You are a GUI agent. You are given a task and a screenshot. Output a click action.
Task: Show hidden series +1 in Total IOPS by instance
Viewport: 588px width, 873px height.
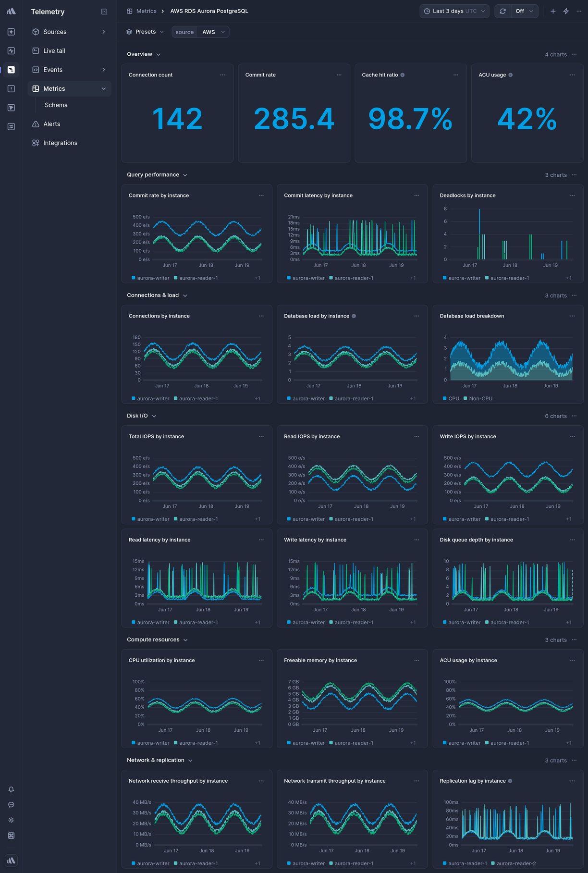257,519
